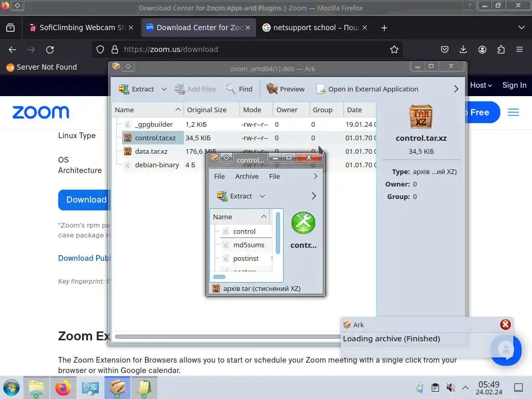Open the start menu orb in taskbar
Image resolution: width=532 pixels, height=399 pixels.
tap(11, 388)
